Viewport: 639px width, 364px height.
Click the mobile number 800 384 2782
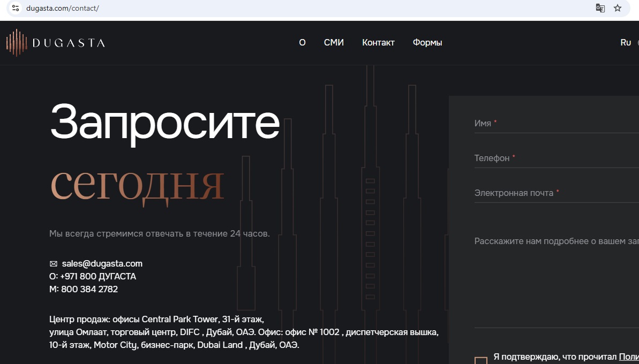pyautogui.click(x=89, y=289)
